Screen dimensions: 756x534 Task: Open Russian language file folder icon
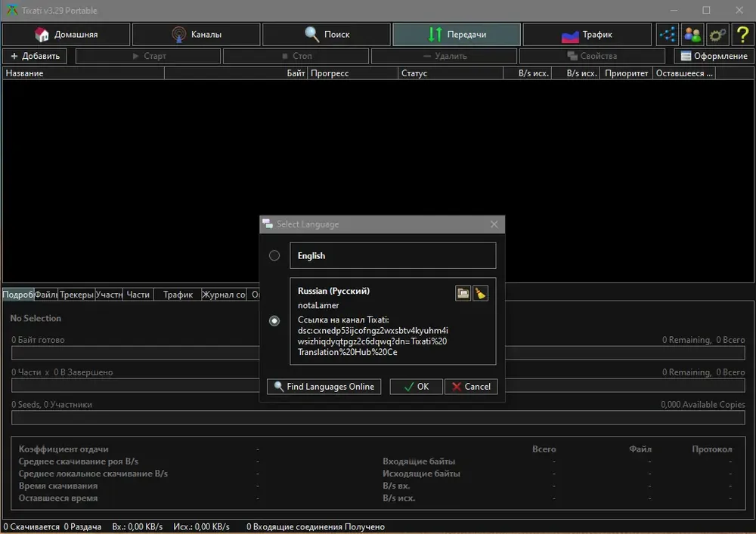coord(463,293)
